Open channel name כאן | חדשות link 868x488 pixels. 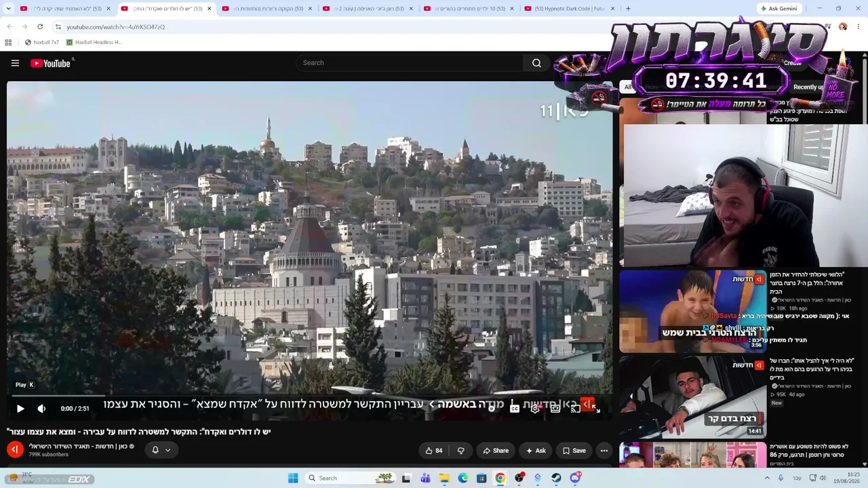[x=78, y=446]
